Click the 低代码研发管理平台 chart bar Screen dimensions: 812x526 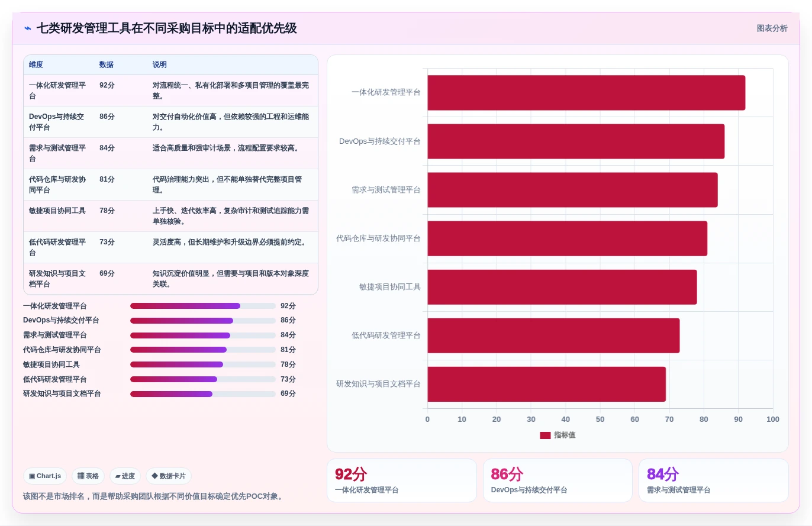pyautogui.click(x=553, y=335)
